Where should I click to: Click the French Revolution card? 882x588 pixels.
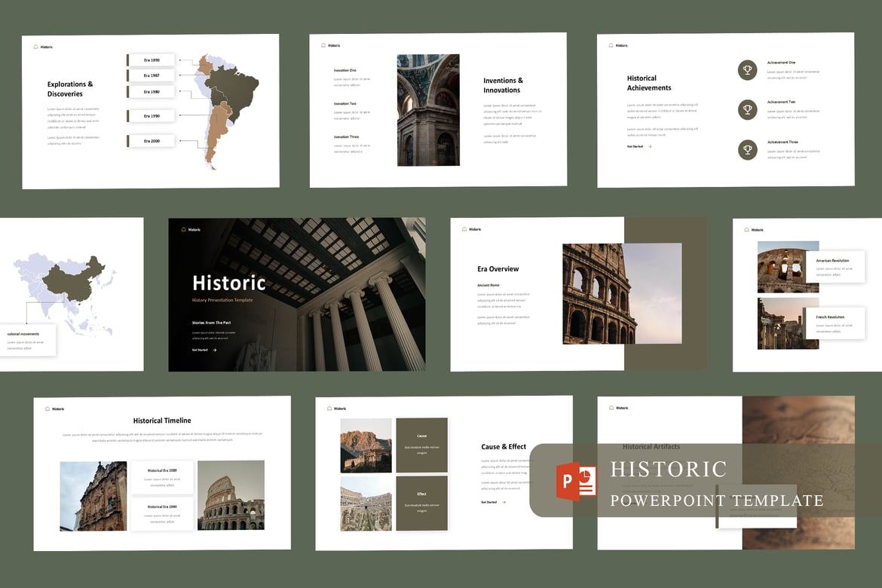835,323
